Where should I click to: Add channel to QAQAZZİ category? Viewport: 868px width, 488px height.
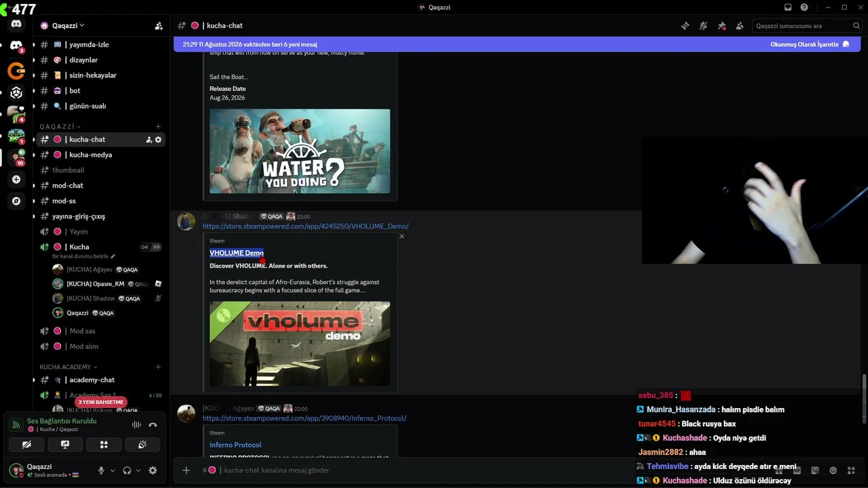[158, 126]
